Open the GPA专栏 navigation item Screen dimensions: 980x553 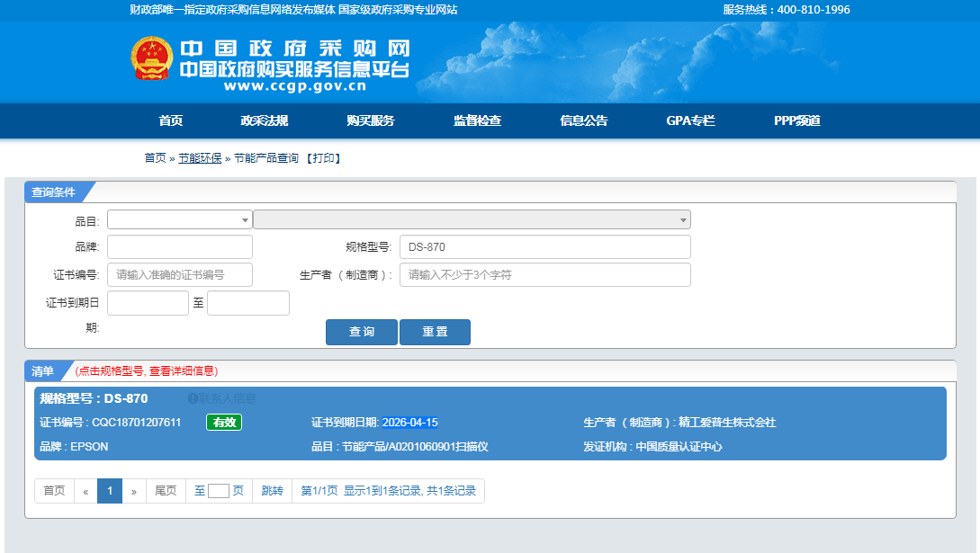pos(690,120)
